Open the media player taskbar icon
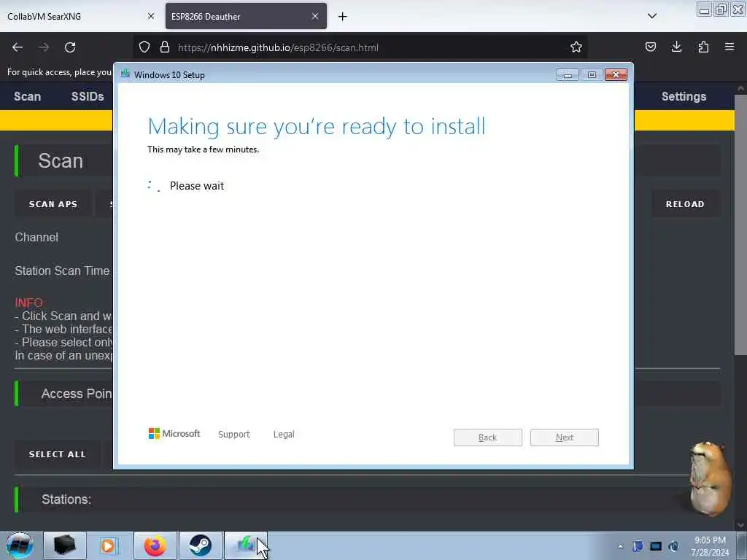 tap(108, 545)
